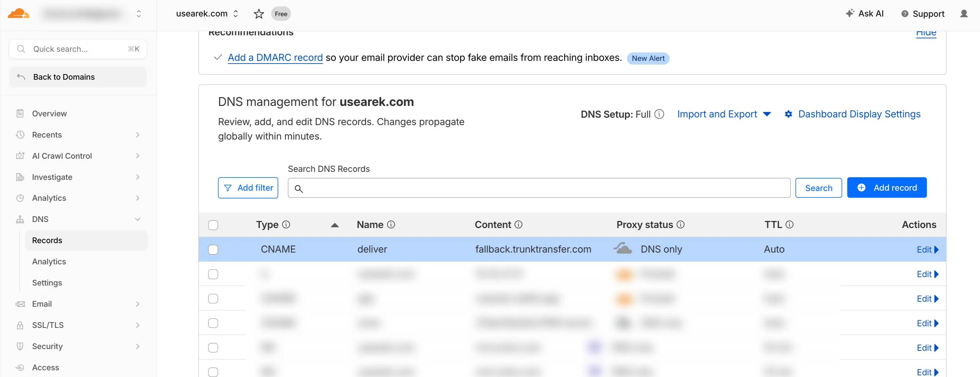The width and height of the screenshot is (980, 377).
Task: Click Ask AI sparkle icon
Action: 850,13
